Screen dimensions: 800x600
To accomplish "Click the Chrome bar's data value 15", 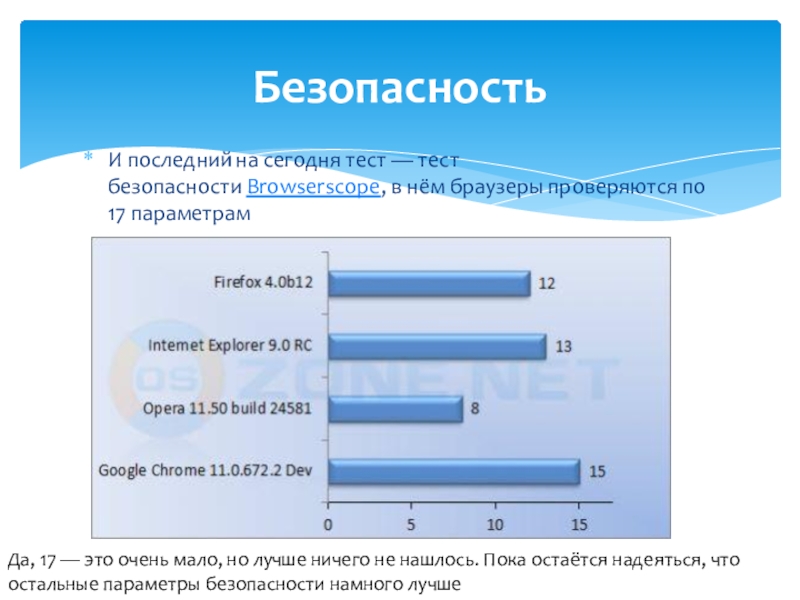I will (x=597, y=471).
